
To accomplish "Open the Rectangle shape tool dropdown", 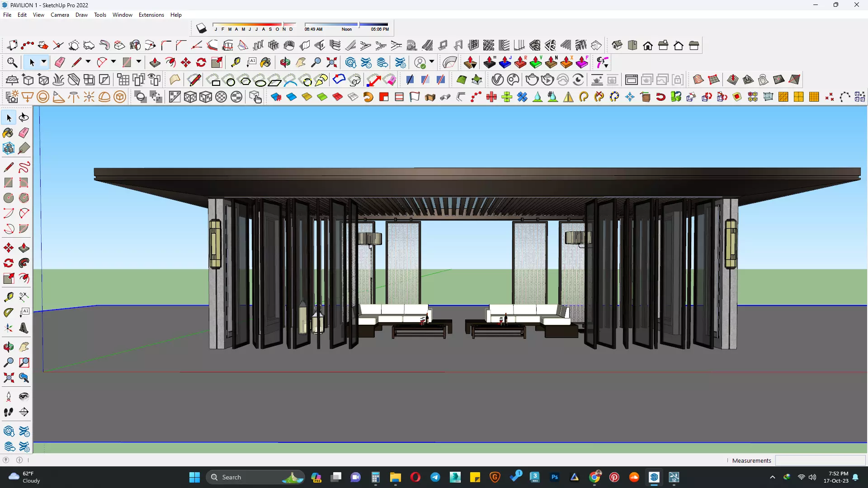I will (139, 62).
